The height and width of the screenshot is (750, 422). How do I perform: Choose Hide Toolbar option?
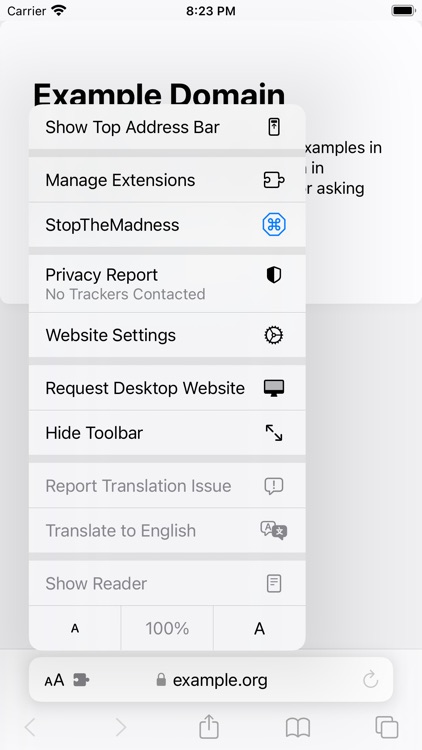[x=167, y=433]
